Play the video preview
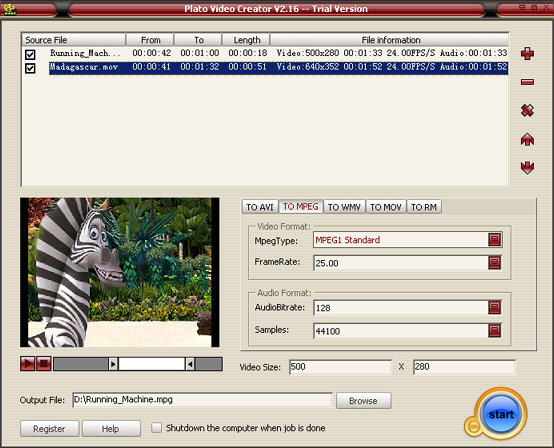The image size is (554, 448). pyautogui.click(x=28, y=364)
